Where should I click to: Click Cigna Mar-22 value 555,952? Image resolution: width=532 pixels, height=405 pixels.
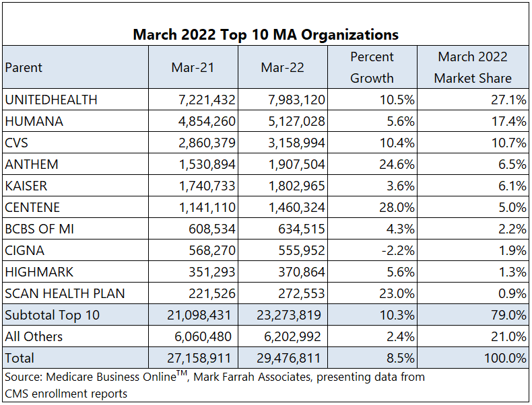(302, 250)
